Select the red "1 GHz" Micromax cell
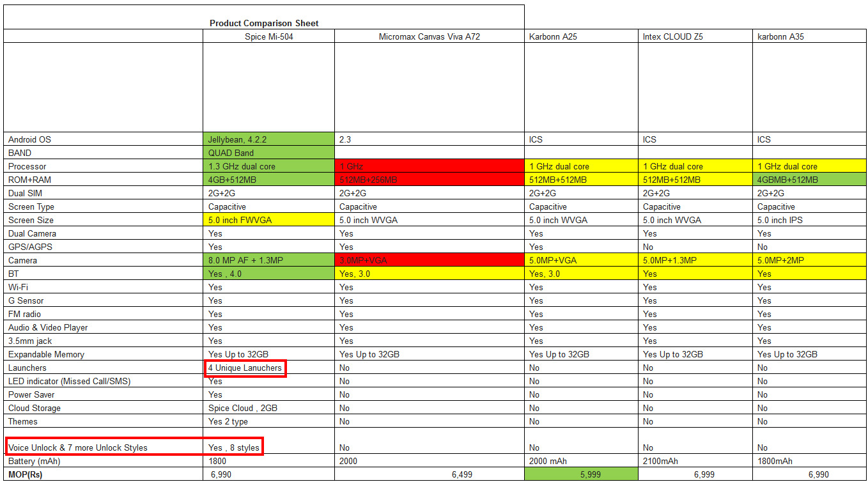The width and height of the screenshot is (868, 482). click(x=429, y=166)
